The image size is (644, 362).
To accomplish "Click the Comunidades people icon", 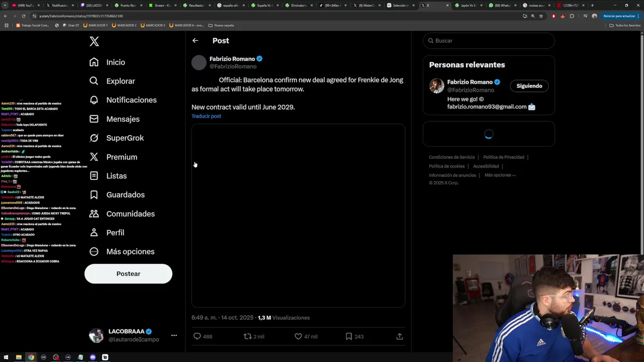I will 94,214.
